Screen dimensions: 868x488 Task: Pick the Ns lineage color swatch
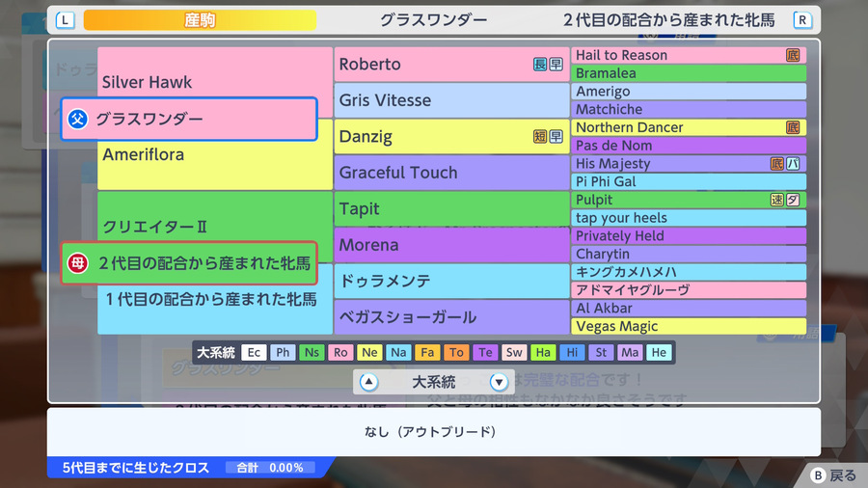[x=312, y=352]
